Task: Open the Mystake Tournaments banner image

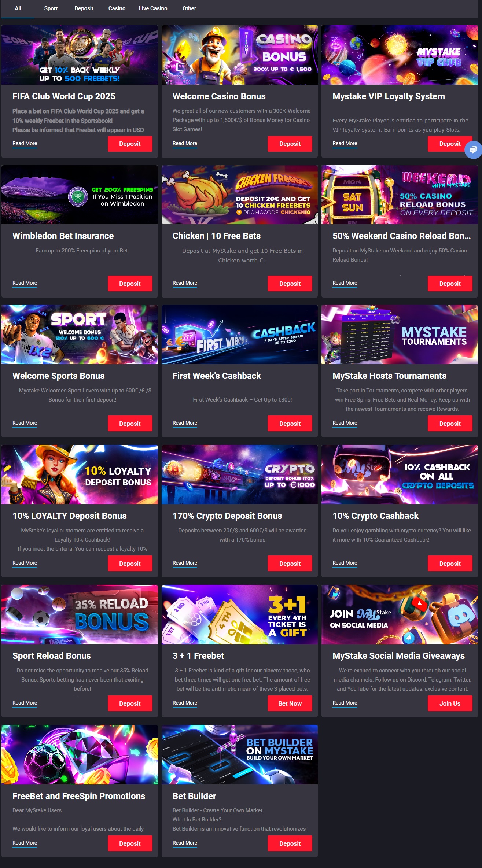Action: point(400,335)
